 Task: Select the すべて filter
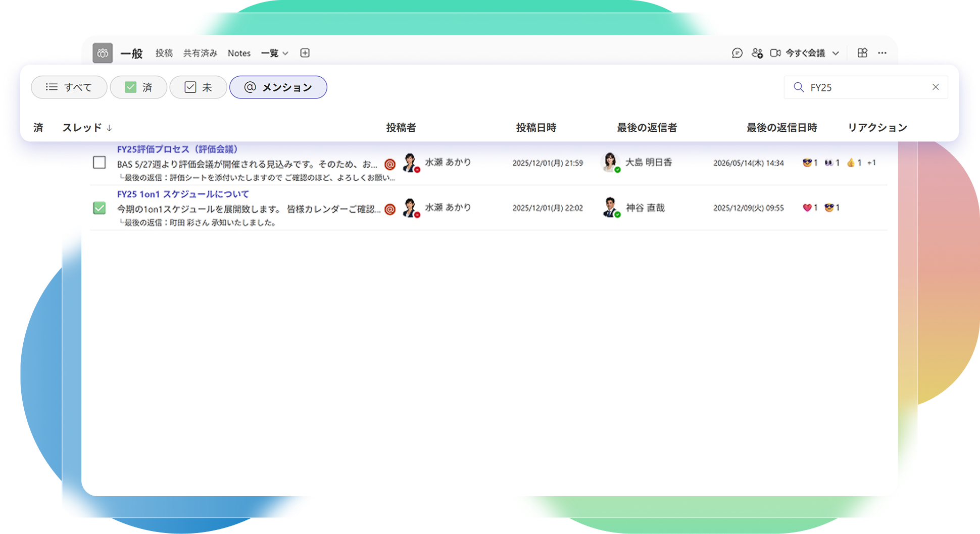click(x=69, y=87)
